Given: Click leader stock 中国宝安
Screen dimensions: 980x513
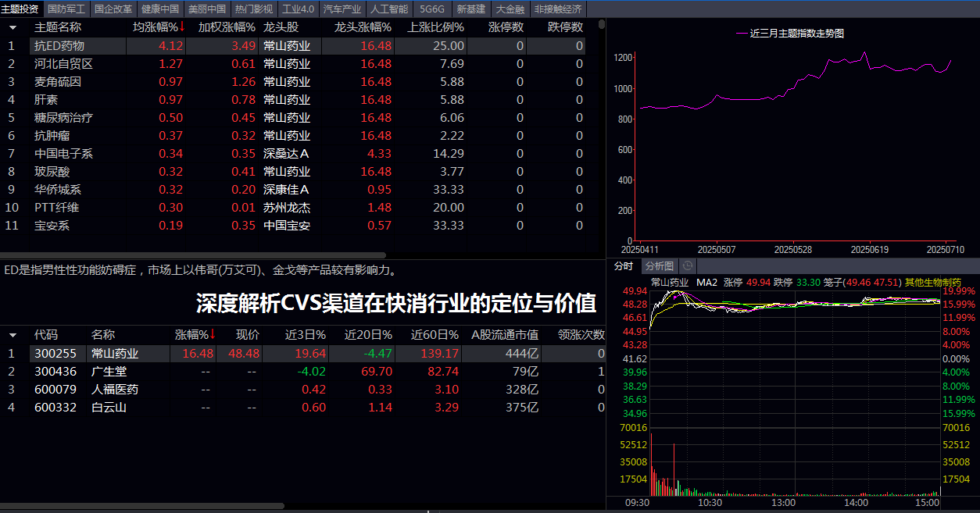Looking at the screenshot, I should coord(286,226).
